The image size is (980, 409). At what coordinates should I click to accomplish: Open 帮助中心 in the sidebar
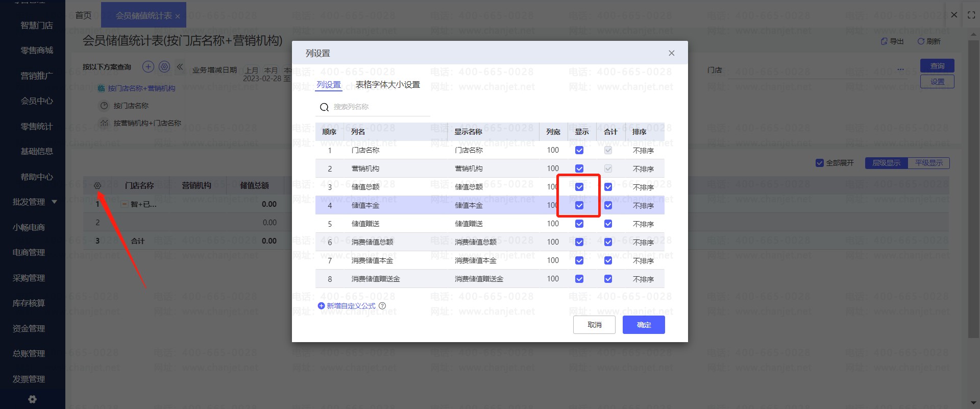(x=37, y=177)
